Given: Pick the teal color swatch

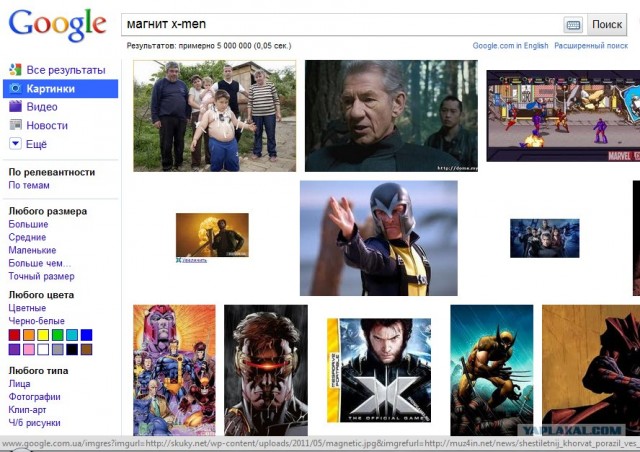Looking at the screenshot, I should coord(72,335).
